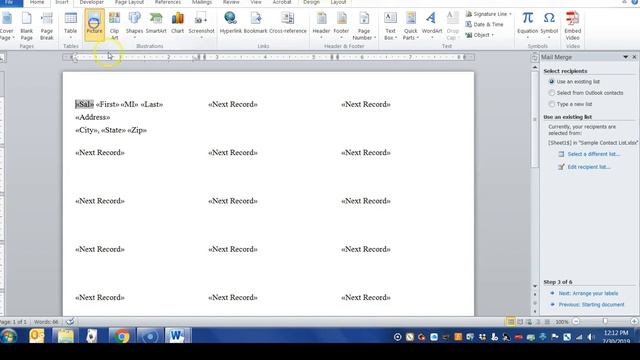The image size is (640, 360).
Task: Insert WordArt text
Action: coord(432,25)
